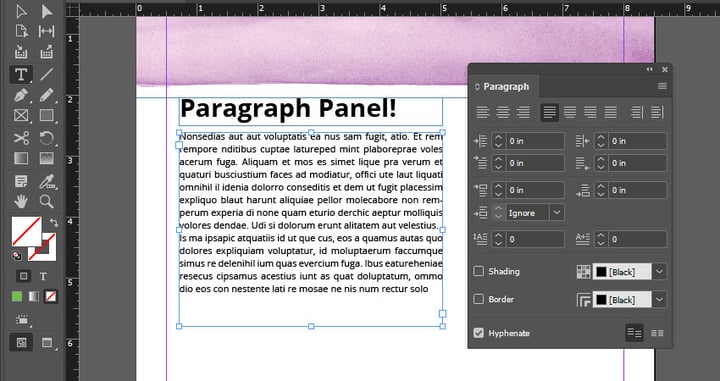Select the Content Collector tool
The width and height of the screenshot is (720, 381).
click(21, 52)
